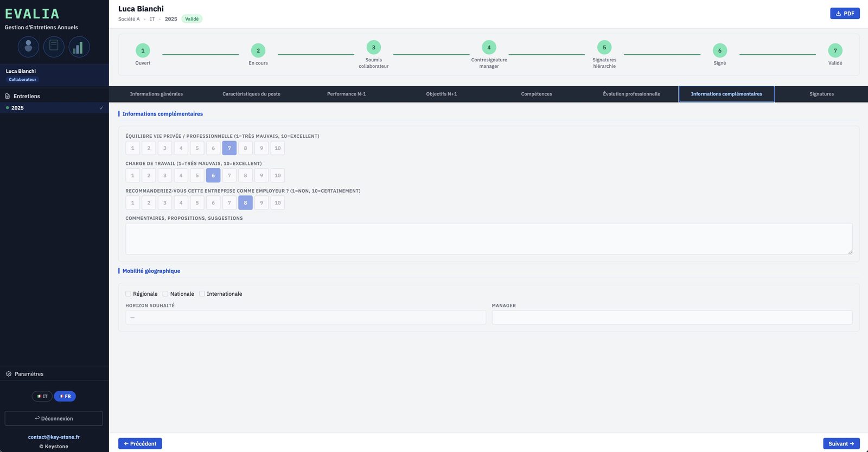Open Horizon souhaité dropdown
This screenshot has width=868, height=452.
[x=305, y=317]
